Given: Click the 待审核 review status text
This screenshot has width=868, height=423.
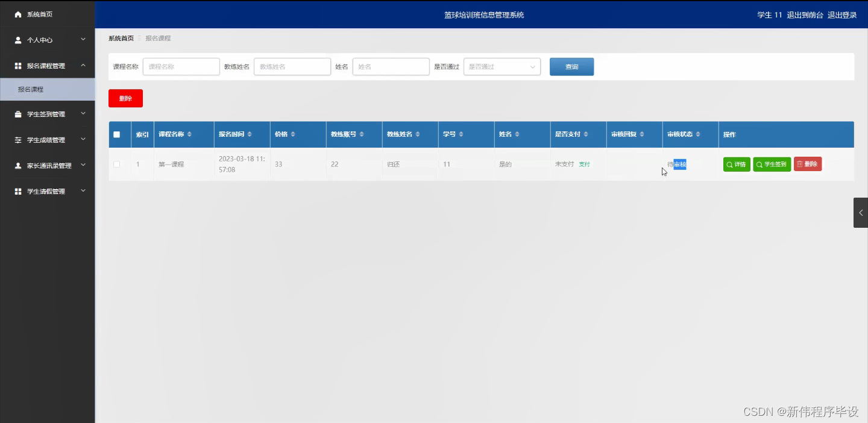Looking at the screenshot, I should pyautogui.click(x=677, y=164).
